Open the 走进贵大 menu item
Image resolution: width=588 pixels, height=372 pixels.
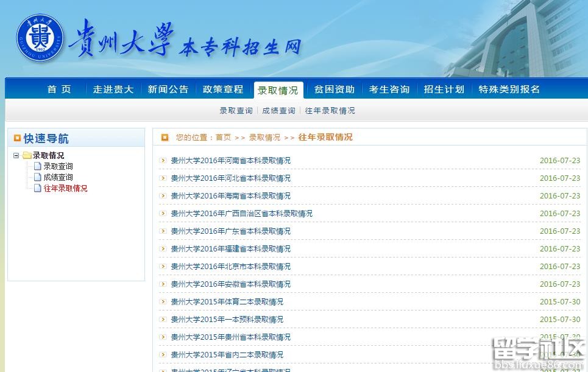113,89
